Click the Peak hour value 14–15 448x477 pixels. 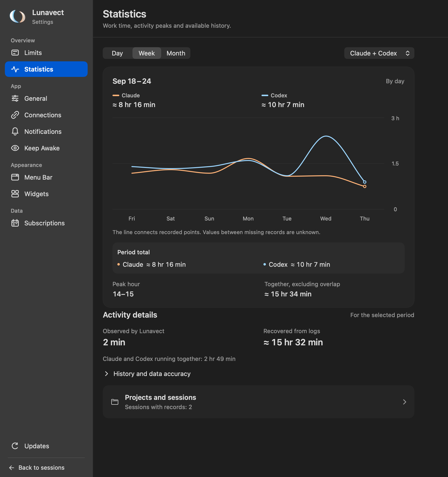pos(123,294)
